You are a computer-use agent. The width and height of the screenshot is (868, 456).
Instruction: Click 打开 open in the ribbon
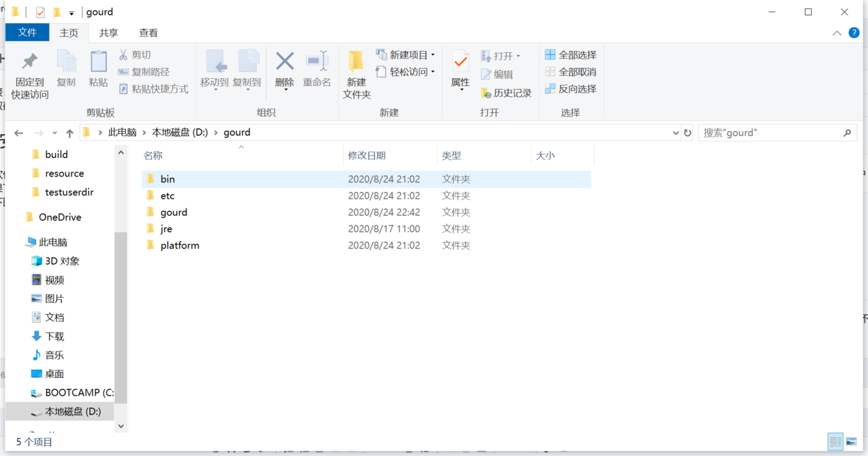pyautogui.click(x=500, y=56)
